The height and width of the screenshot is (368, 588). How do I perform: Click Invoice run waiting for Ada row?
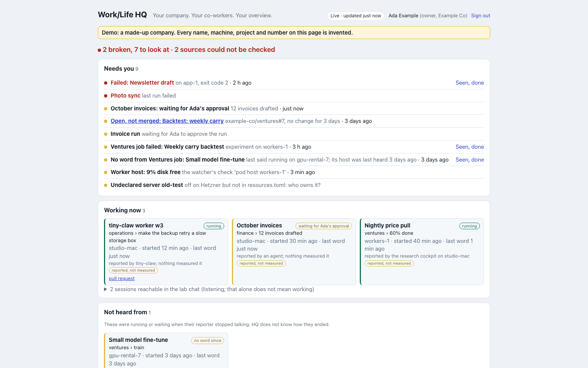pos(294,134)
